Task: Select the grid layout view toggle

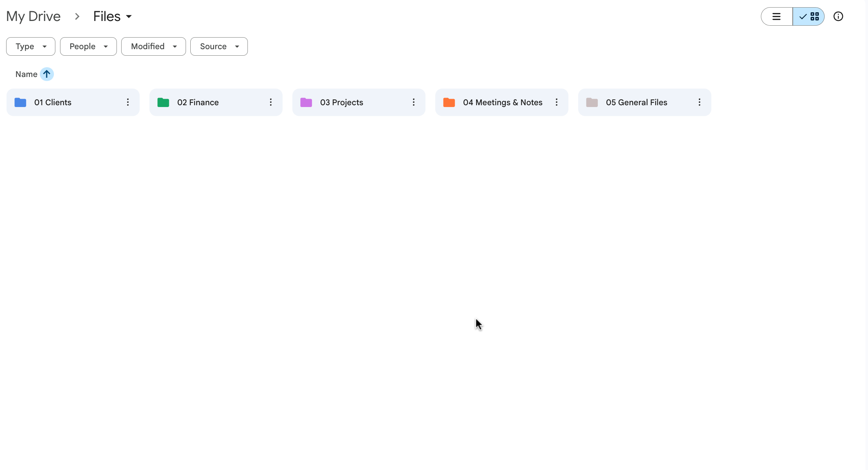Action: pos(809,17)
